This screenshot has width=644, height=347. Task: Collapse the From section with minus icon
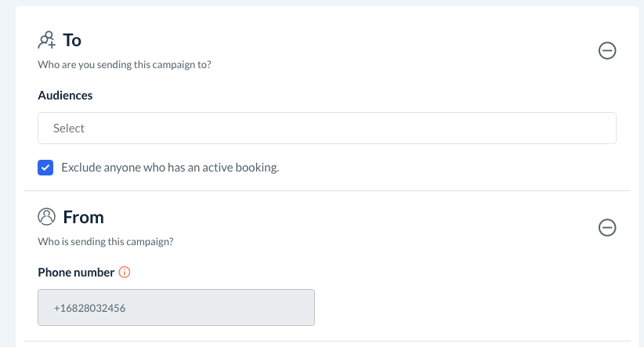pyautogui.click(x=607, y=228)
